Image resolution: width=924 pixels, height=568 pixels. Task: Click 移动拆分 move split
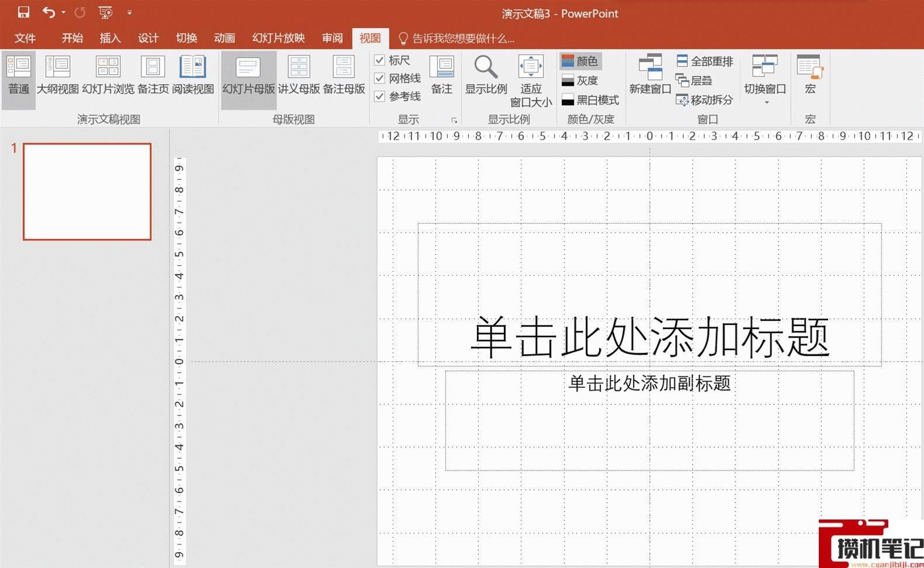[x=705, y=100]
